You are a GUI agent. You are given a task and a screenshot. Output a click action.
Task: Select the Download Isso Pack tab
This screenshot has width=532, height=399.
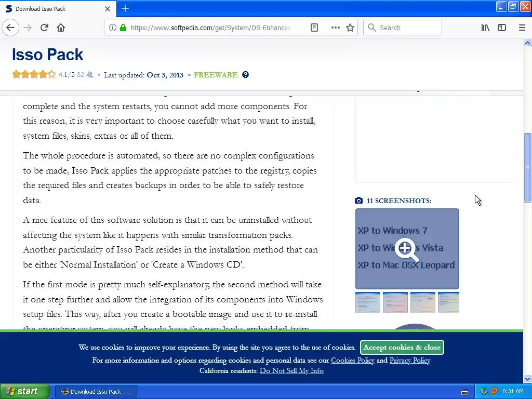click(x=58, y=9)
